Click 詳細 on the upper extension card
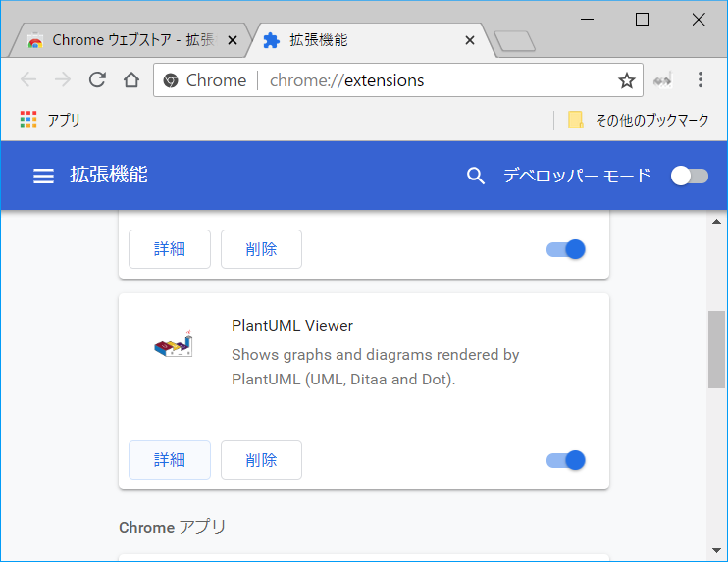728x562 pixels. click(x=170, y=249)
